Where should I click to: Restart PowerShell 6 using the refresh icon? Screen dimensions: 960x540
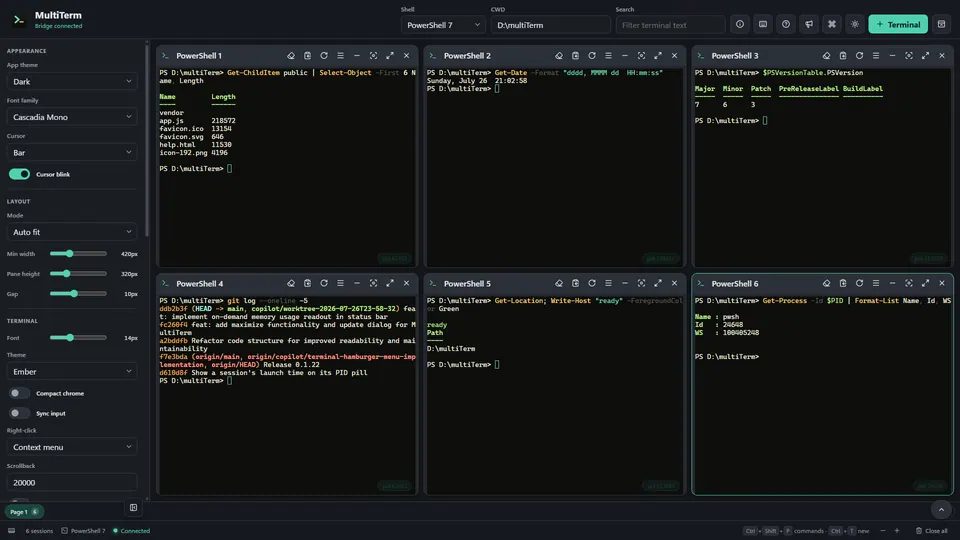pos(860,283)
